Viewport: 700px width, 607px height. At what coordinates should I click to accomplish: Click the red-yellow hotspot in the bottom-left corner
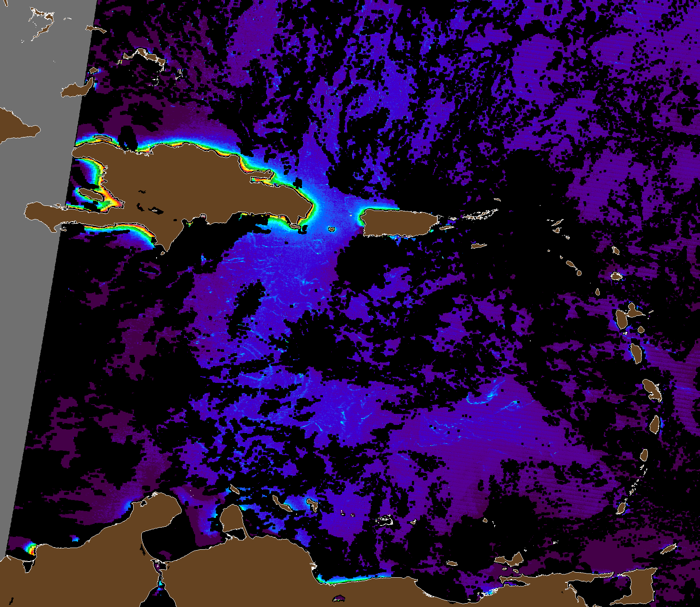tap(31, 549)
